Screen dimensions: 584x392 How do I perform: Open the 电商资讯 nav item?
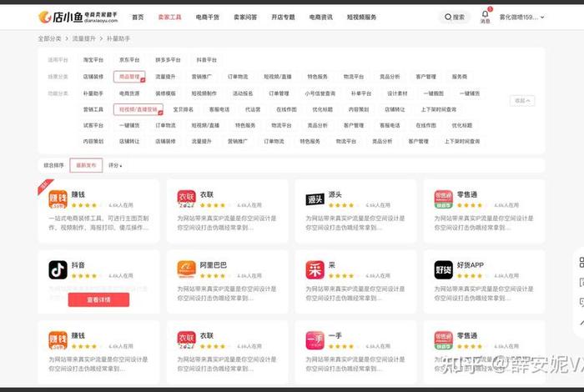[321, 18]
